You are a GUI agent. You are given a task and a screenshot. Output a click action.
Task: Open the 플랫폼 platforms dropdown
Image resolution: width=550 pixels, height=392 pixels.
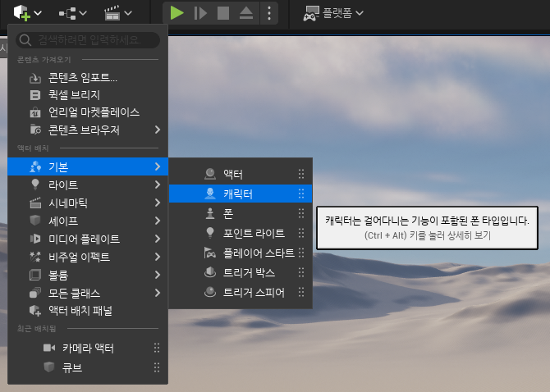click(x=333, y=13)
